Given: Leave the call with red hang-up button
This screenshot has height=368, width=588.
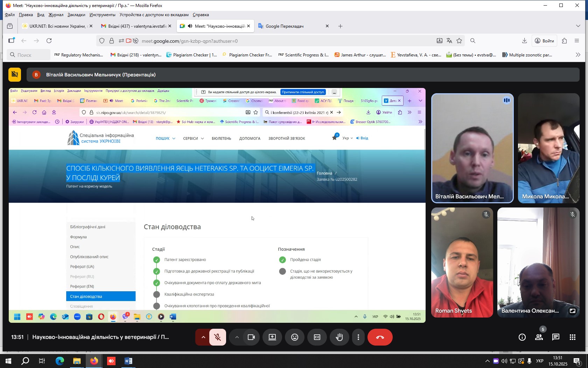Looking at the screenshot, I should (x=380, y=337).
